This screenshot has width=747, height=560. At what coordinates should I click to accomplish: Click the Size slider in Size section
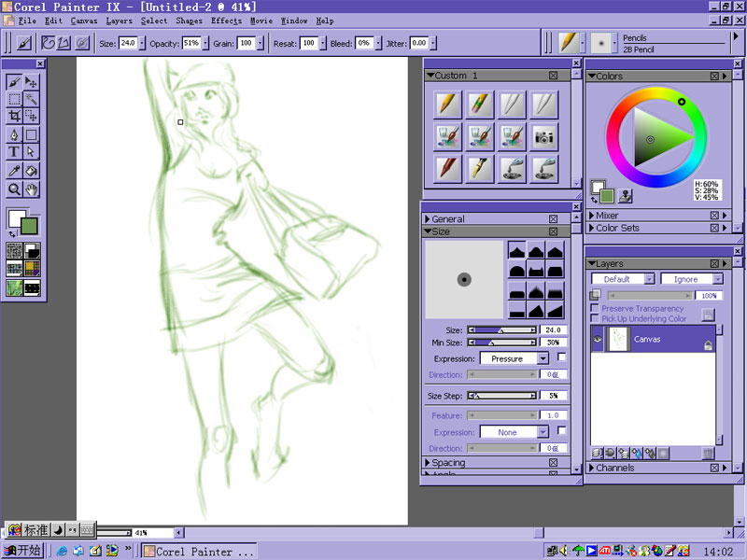[501, 330]
